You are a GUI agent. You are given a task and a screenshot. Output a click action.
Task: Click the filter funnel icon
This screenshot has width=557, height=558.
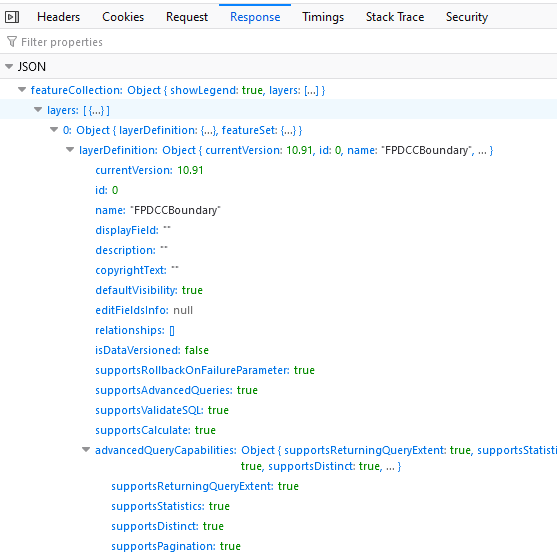pos(12,42)
